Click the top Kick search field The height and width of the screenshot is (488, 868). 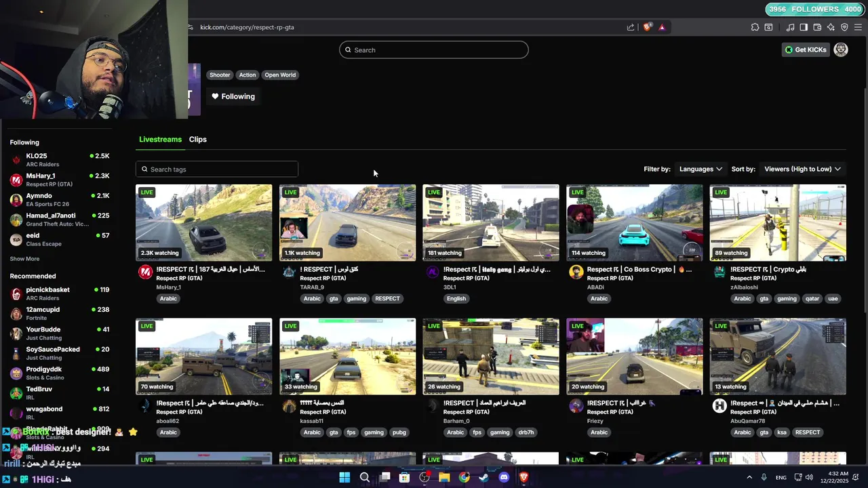[434, 49]
